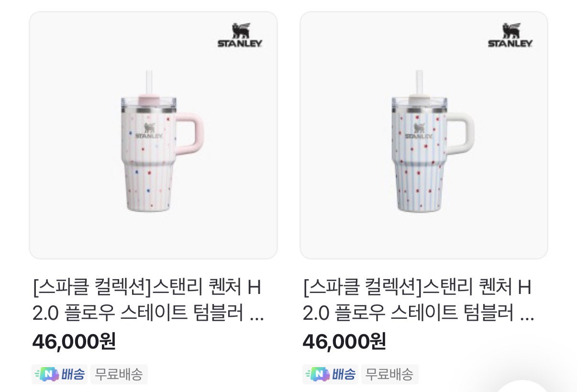Select the left product's 무료배송 tag
The height and width of the screenshot is (392, 577).
119,374
